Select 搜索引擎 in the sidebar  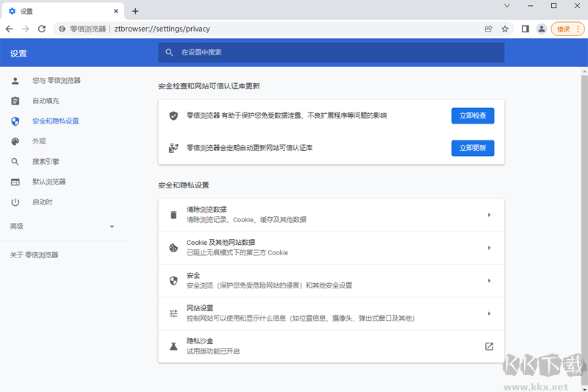(x=46, y=162)
